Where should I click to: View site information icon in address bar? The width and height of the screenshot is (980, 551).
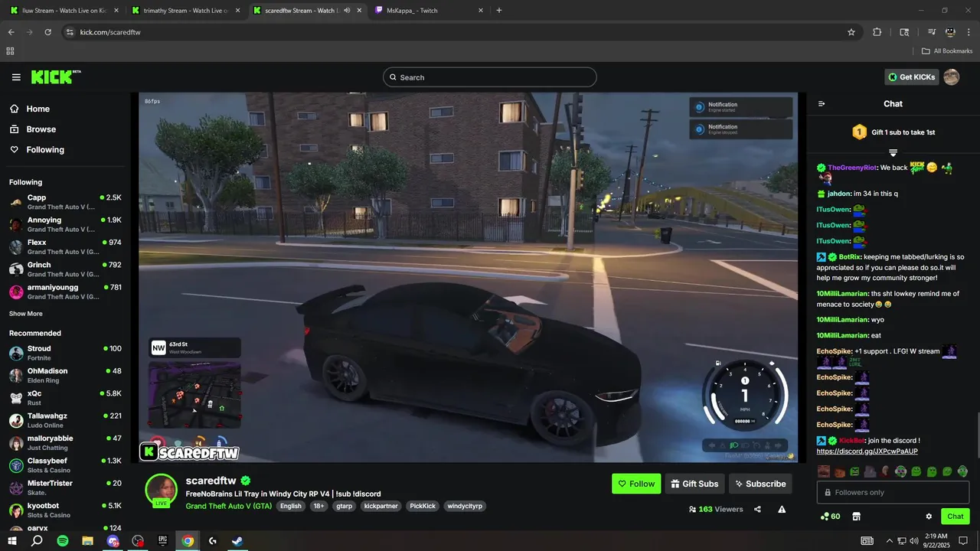tap(70, 32)
